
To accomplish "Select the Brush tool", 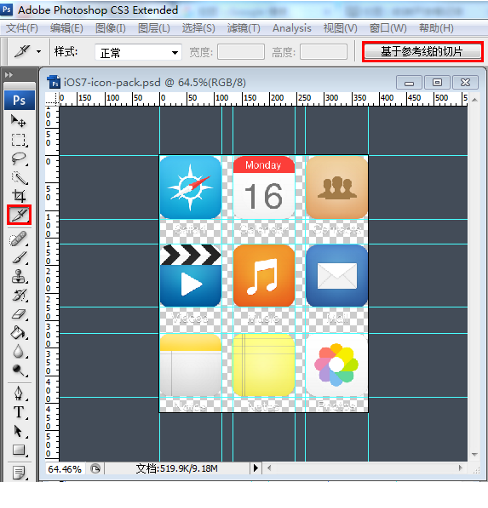I will tap(18, 258).
